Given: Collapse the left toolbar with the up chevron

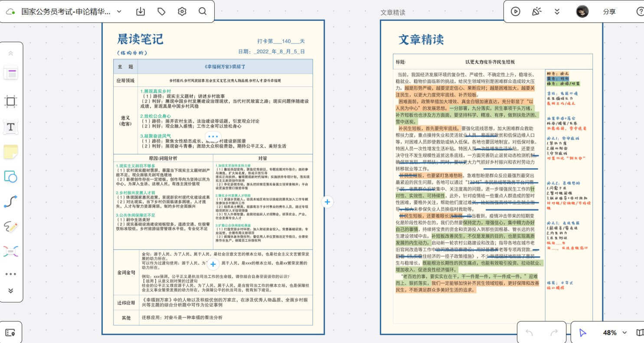Looking at the screenshot, I should (11, 53).
